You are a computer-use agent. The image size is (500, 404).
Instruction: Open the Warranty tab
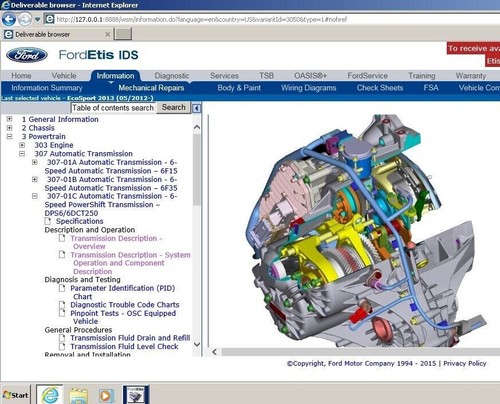click(x=471, y=76)
